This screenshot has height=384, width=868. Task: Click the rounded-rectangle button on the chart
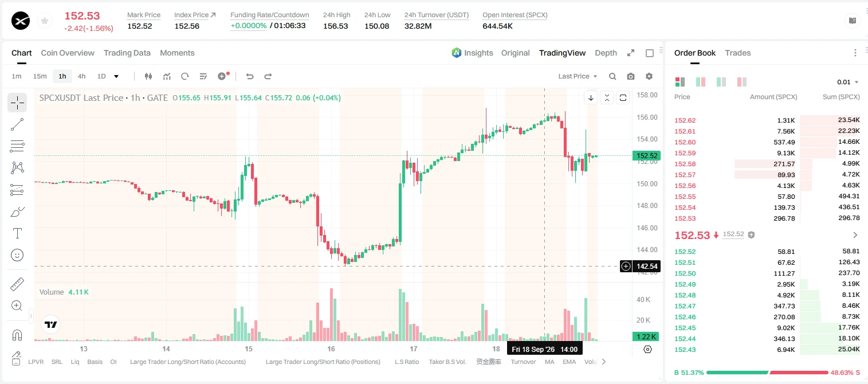coord(623,97)
